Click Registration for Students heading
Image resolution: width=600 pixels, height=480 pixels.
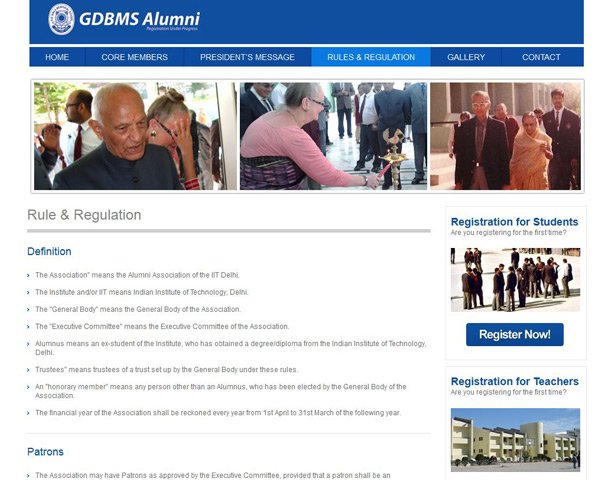514,222
